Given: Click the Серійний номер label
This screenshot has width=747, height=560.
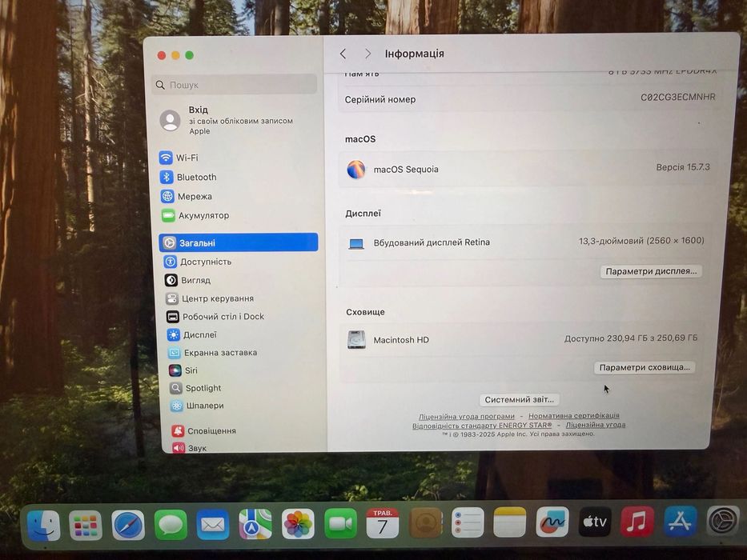Looking at the screenshot, I should pos(380,99).
